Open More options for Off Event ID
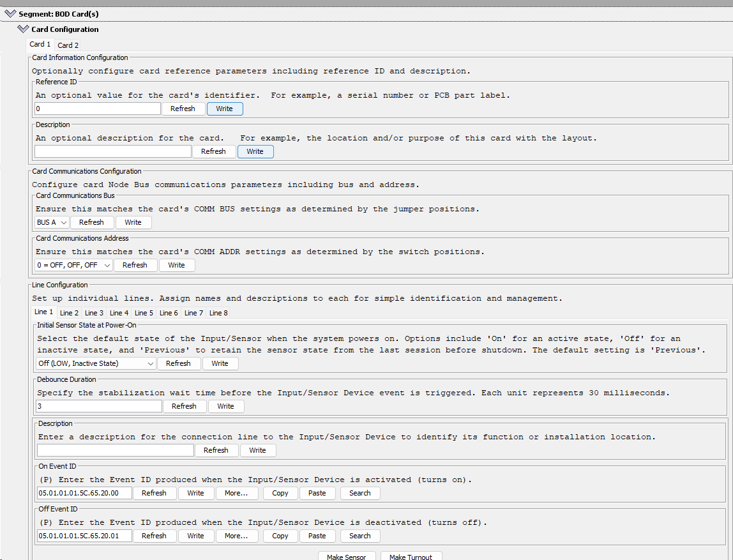The height and width of the screenshot is (560, 733). (236, 536)
